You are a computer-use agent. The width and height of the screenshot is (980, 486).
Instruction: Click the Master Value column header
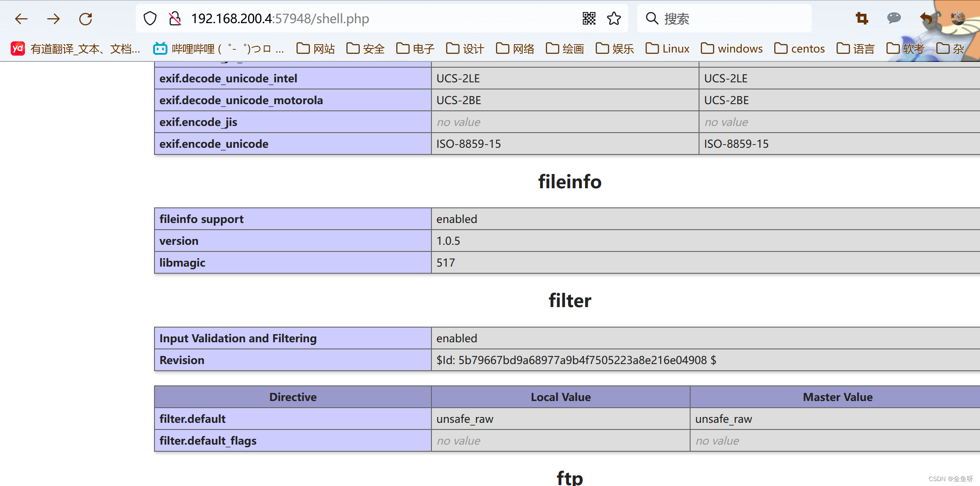pyautogui.click(x=838, y=397)
